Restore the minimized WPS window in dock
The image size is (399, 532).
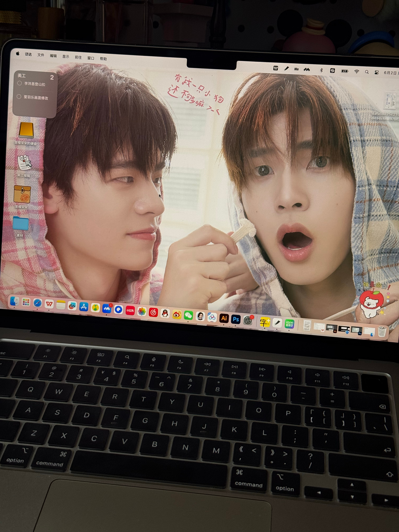point(320,327)
